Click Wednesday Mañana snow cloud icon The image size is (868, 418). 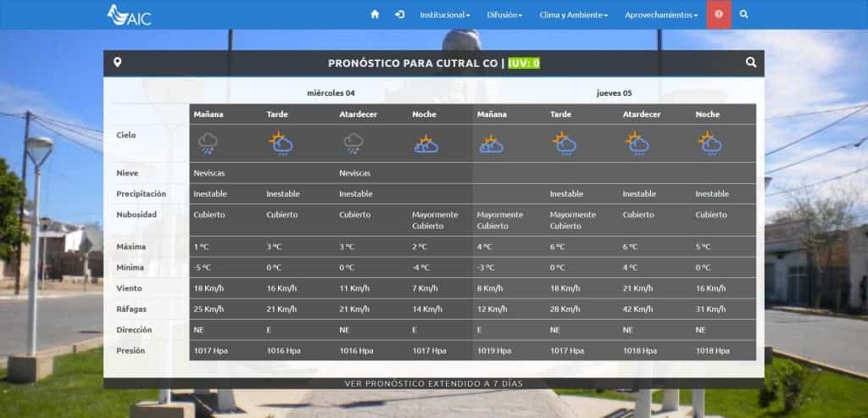pyautogui.click(x=208, y=144)
